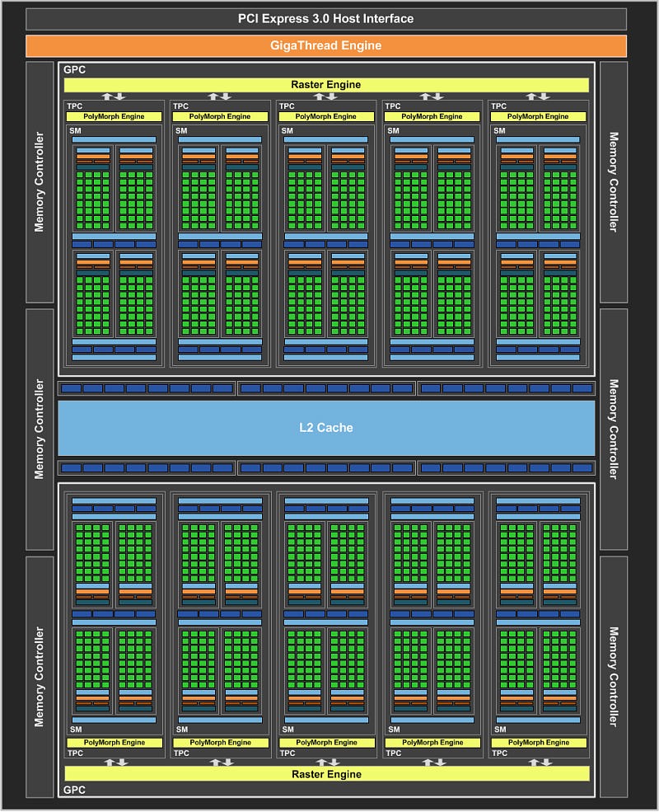Select the Raster Engine bar in upper GPC
Viewport: 659px width, 812px height.
point(326,84)
